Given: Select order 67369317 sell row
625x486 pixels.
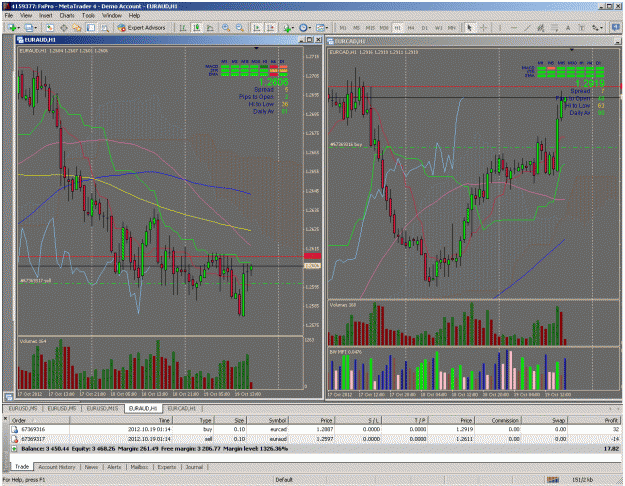Looking at the screenshot, I should click(315, 439).
